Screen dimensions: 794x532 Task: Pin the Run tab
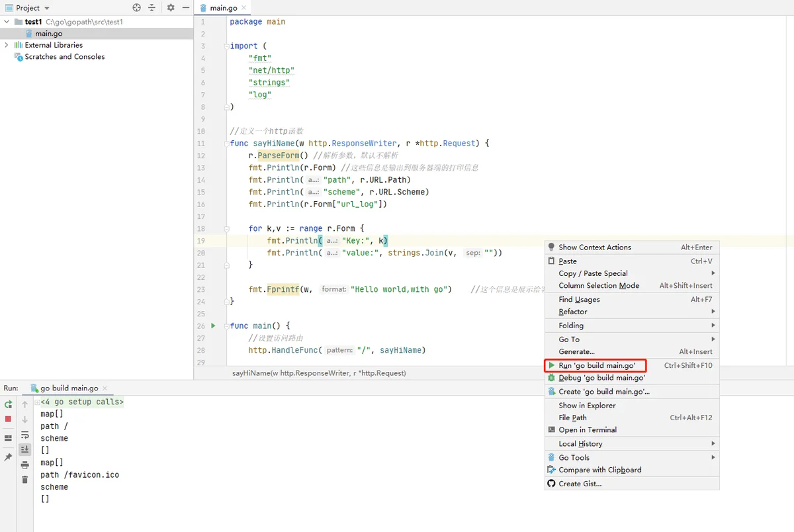8,457
